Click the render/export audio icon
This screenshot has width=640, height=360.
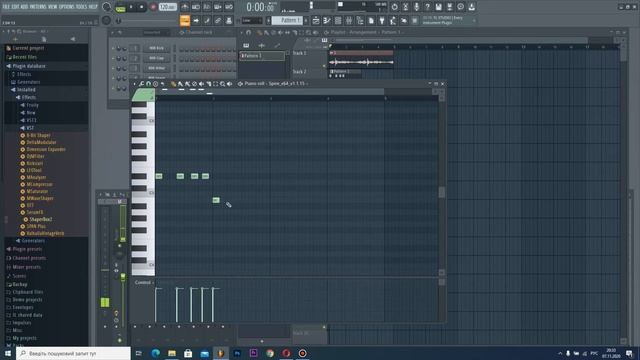coord(449,7)
